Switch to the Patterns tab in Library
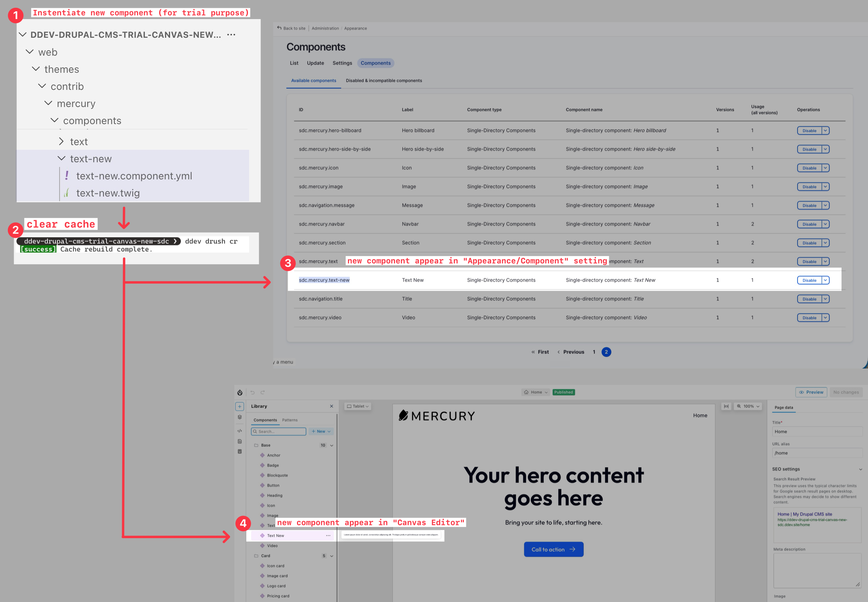The height and width of the screenshot is (602, 868). coord(290,420)
